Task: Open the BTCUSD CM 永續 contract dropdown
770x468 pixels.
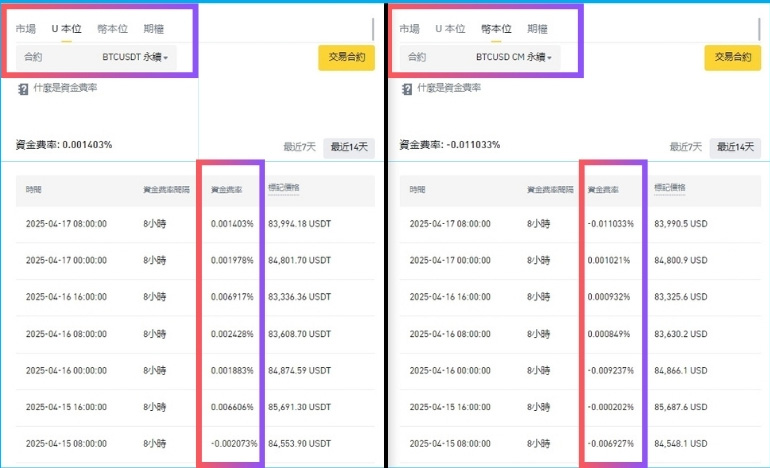Action: (x=517, y=58)
